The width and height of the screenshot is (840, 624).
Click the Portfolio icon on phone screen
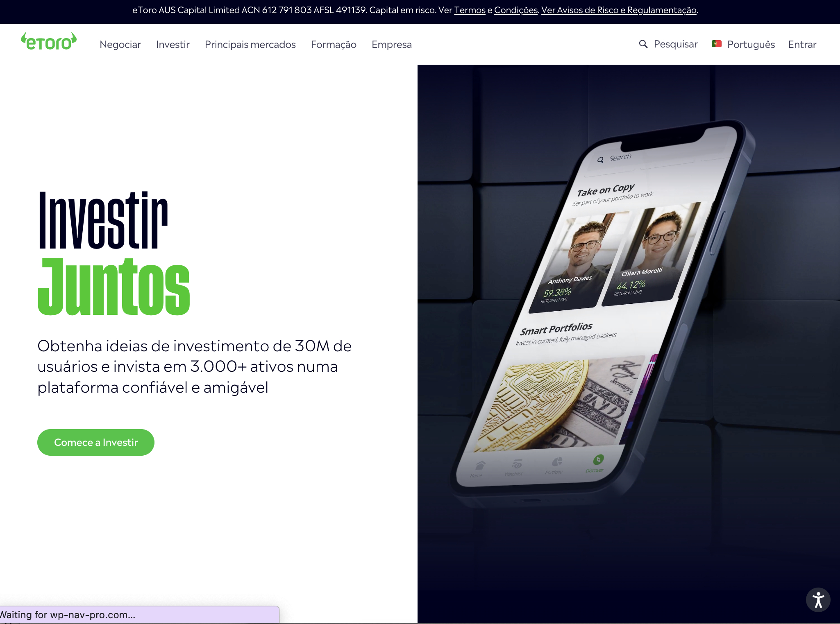(x=557, y=462)
